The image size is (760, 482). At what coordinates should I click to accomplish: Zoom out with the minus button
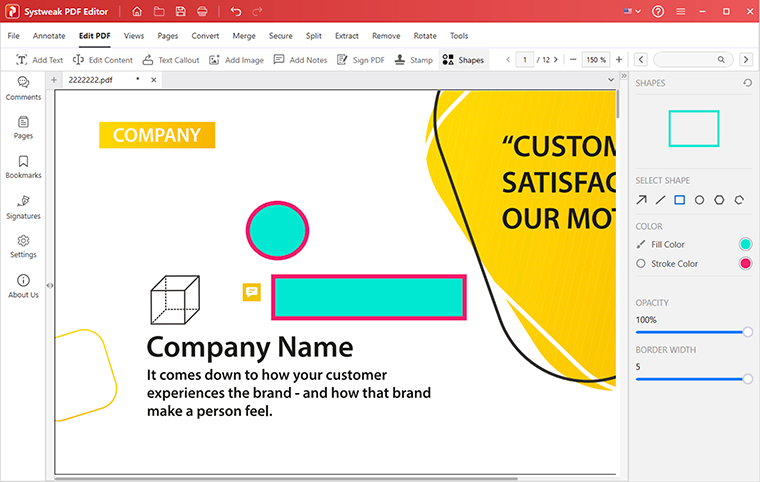point(573,60)
